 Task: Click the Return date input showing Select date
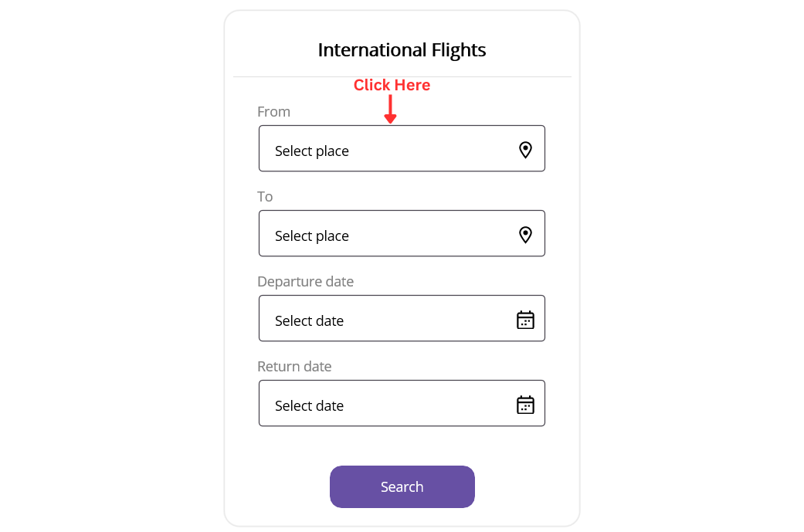[x=371, y=403]
